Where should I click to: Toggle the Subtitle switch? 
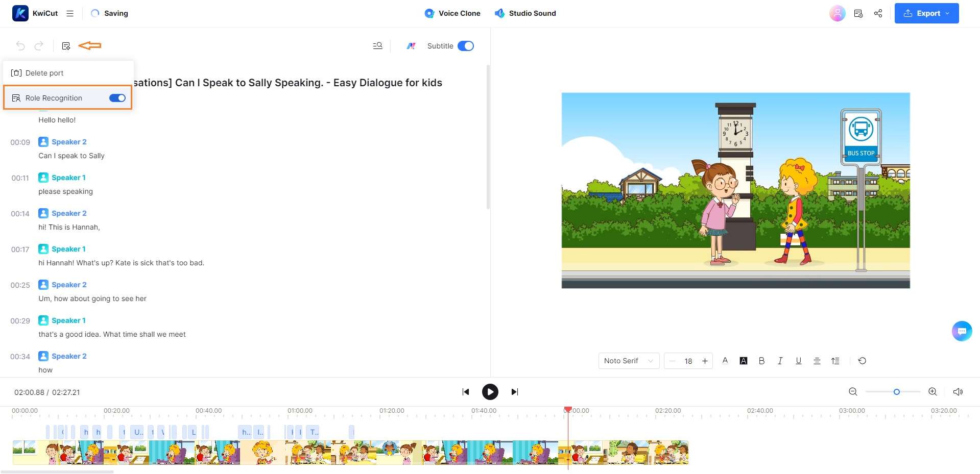click(x=466, y=46)
